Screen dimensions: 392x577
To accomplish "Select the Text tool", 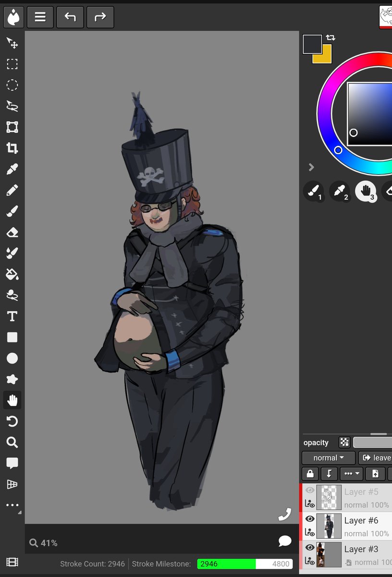I will 12,316.
